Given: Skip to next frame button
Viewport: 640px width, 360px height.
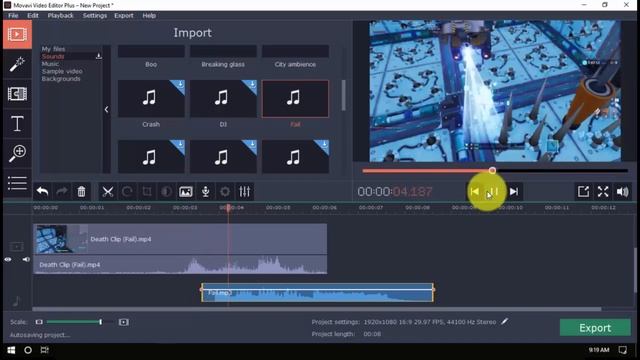Looking at the screenshot, I should (x=514, y=191).
